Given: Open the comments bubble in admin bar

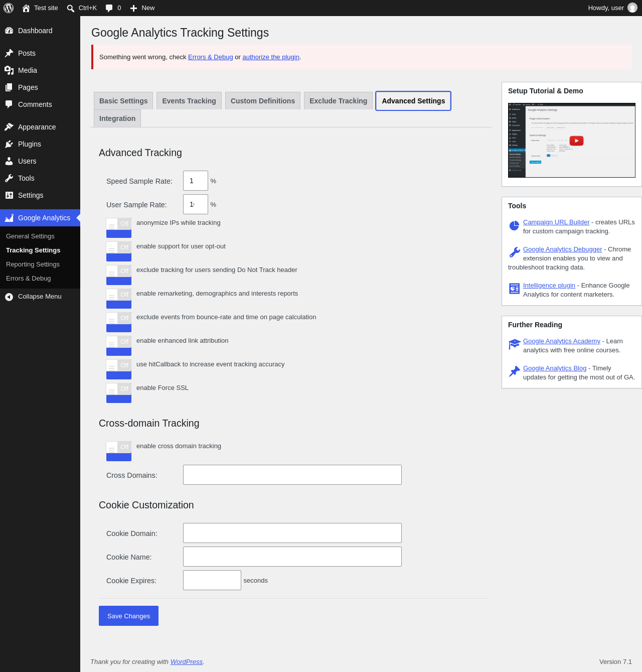Looking at the screenshot, I should (109, 8).
